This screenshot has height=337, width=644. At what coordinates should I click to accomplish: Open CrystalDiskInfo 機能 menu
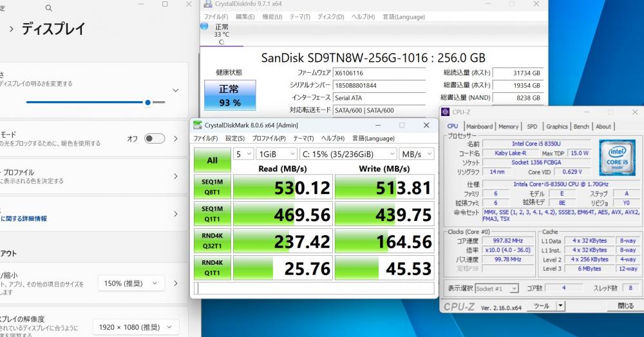(272, 17)
